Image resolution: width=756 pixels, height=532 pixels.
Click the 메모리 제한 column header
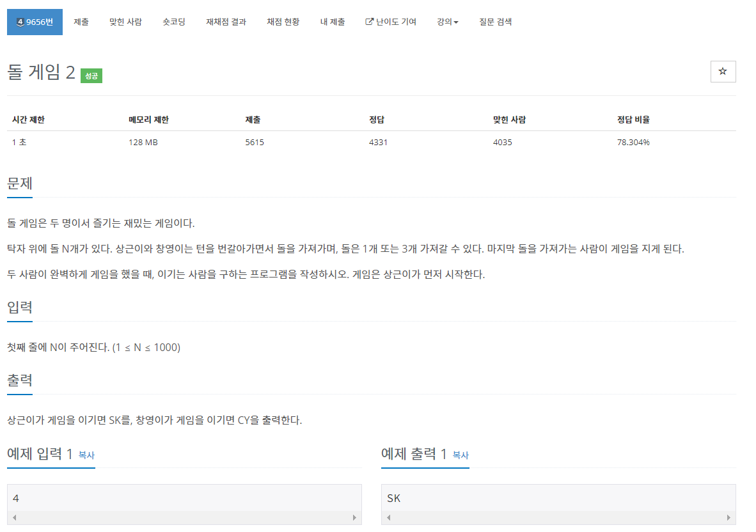pyautogui.click(x=148, y=120)
